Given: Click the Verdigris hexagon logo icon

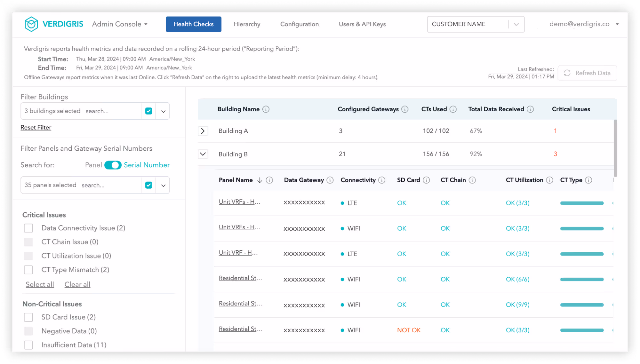Looking at the screenshot, I should pyautogui.click(x=31, y=24).
